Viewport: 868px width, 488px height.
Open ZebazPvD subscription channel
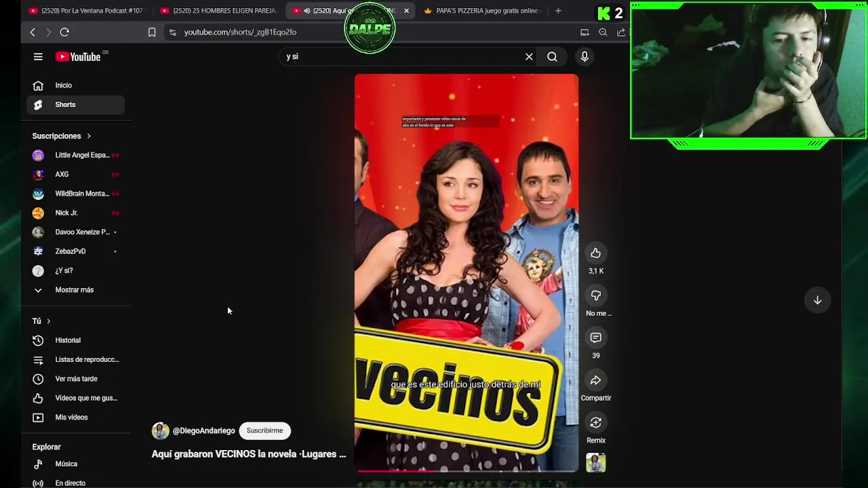(x=75, y=251)
